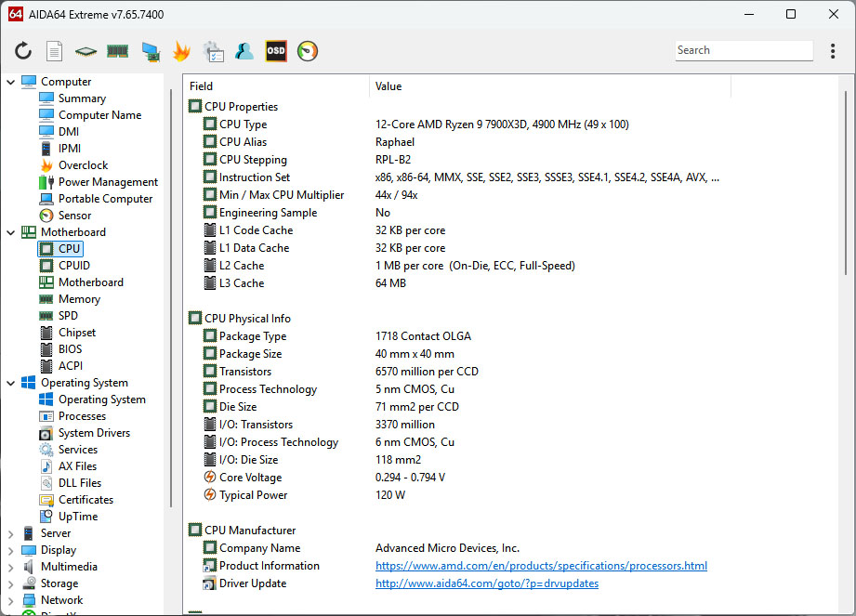Open the network computer toolbar icon
The height and width of the screenshot is (616, 856).
click(x=151, y=51)
